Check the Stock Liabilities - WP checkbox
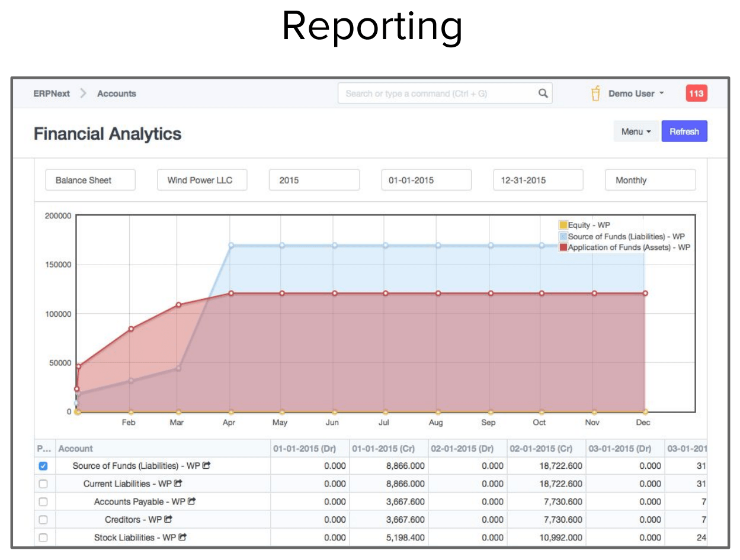 [x=43, y=538]
